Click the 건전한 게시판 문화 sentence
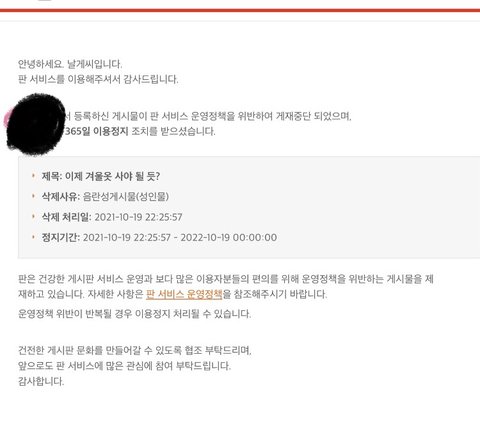 pos(135,351)
